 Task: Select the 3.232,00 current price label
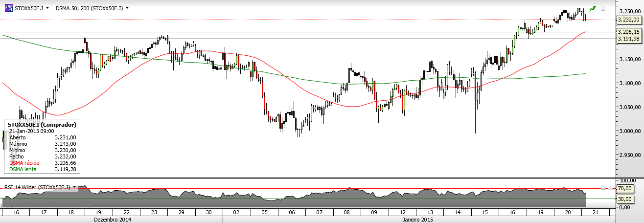coord(628,20)
